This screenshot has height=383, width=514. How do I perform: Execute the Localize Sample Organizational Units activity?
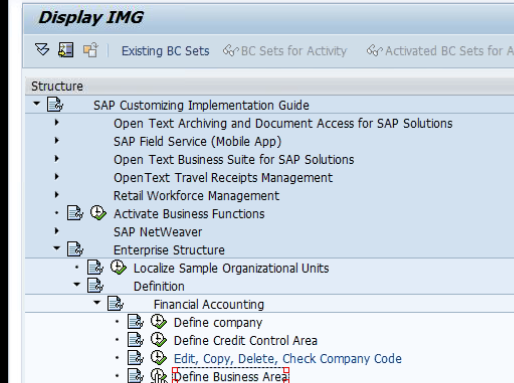[118, 267]
